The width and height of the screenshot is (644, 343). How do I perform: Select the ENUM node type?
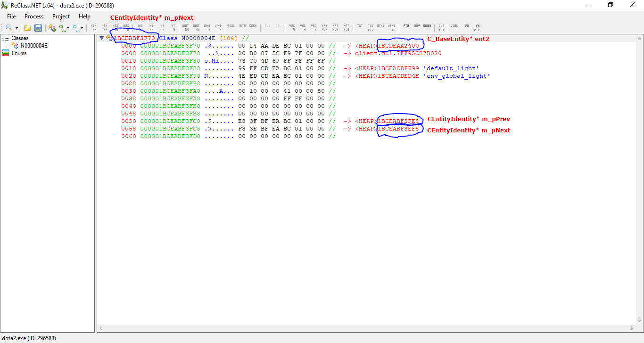click(x=253, y=26)
